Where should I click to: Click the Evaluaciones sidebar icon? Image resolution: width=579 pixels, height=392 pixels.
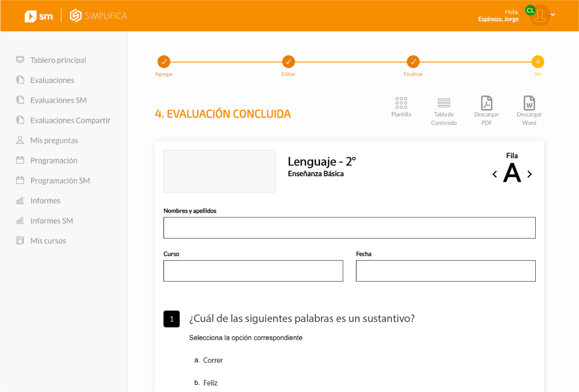click(x=20, y=80)
